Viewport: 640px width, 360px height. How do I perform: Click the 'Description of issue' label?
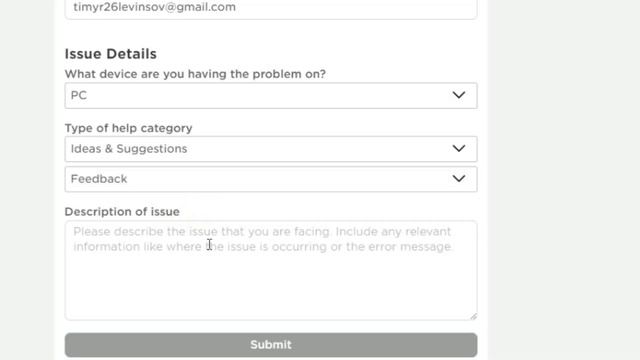(x=122, y=211)
